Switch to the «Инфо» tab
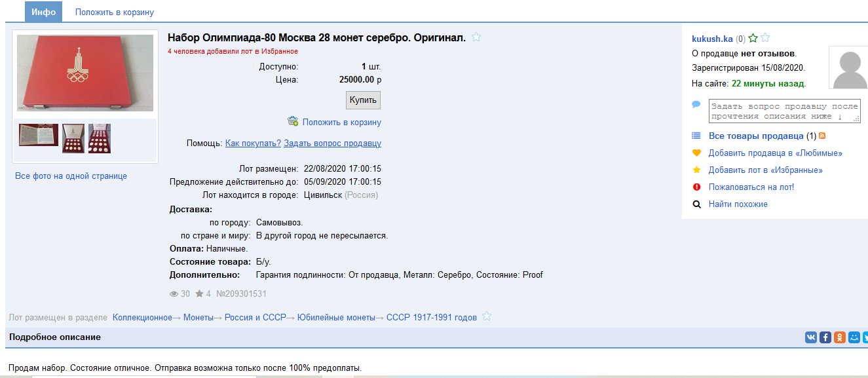Screen dimensions: 868x378 point(43,12)
